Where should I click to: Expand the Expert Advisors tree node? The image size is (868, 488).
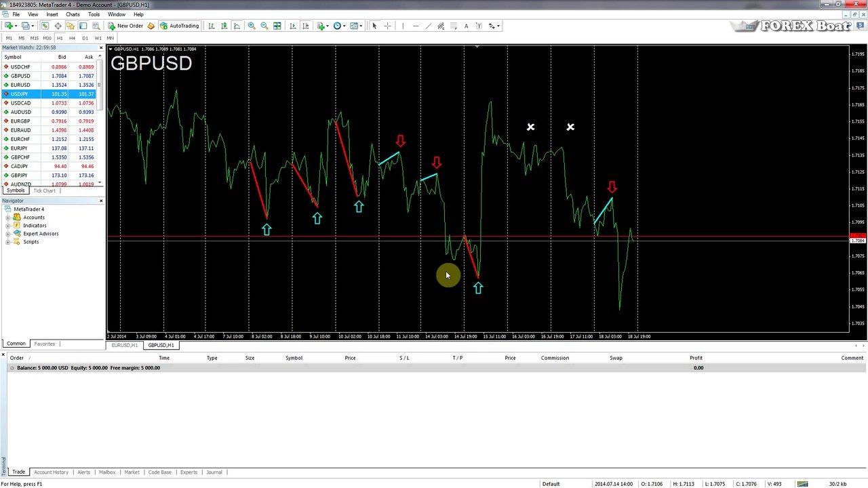[7, 234]
